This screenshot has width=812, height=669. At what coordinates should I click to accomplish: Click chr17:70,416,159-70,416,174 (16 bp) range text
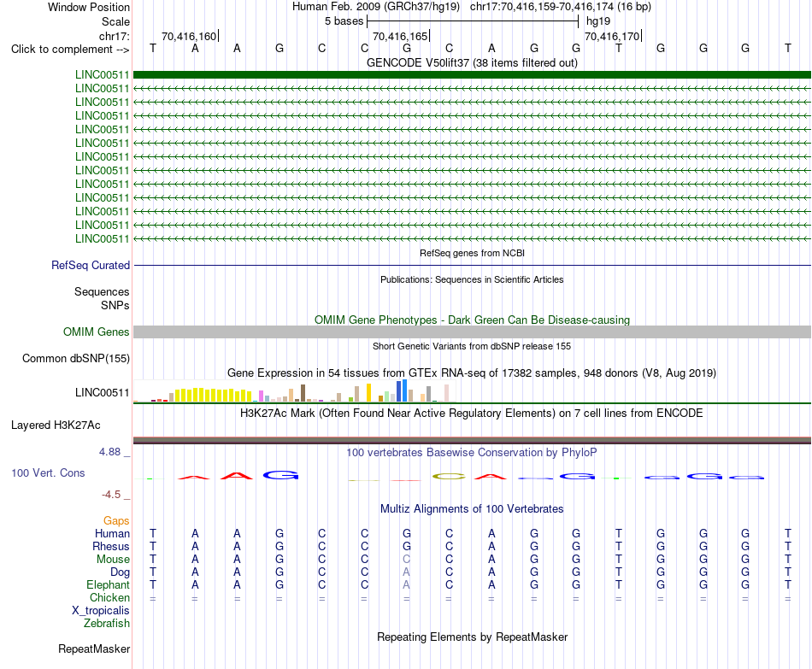(x=561, y=7)
